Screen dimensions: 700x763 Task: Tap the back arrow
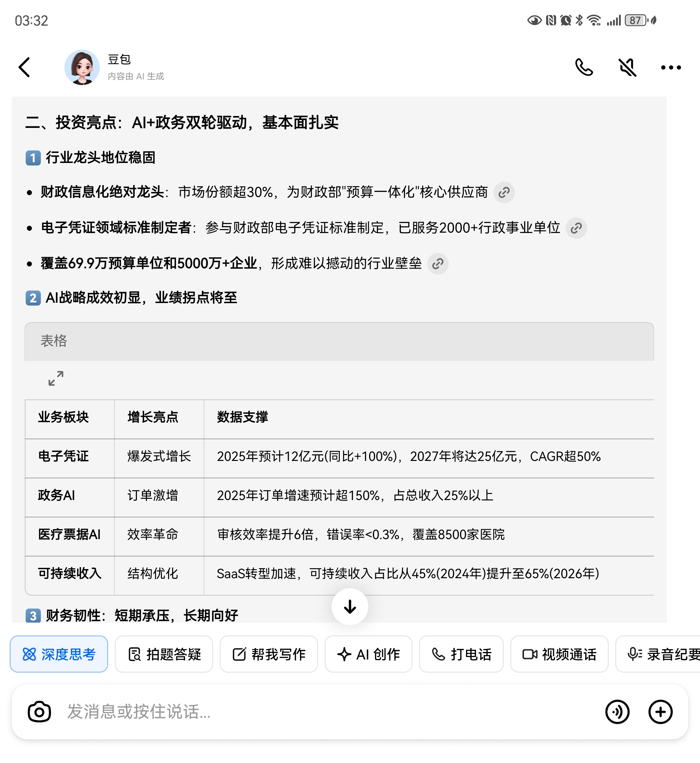25,68
